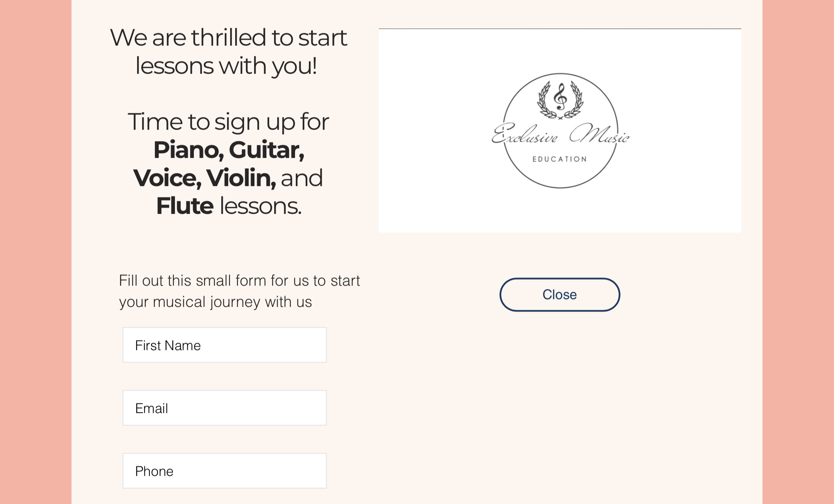The image size is (834, 504).
Task: Click the bold "Piano, Guitar," text
Action: [x=229, y=150]
